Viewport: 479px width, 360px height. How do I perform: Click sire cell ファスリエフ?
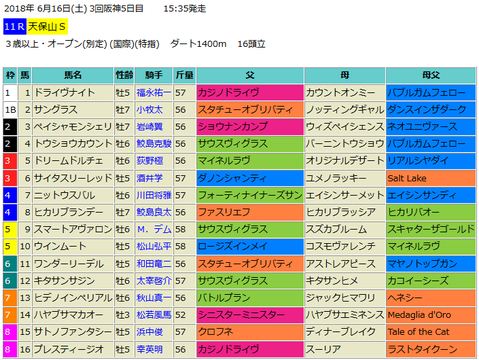pos(250,212)
